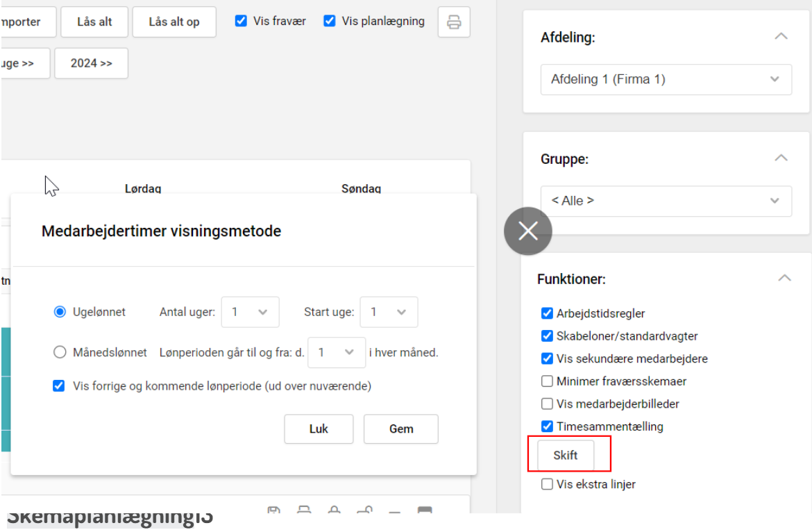
Task: Click the round gray X close button
Action: click(527, 231)
